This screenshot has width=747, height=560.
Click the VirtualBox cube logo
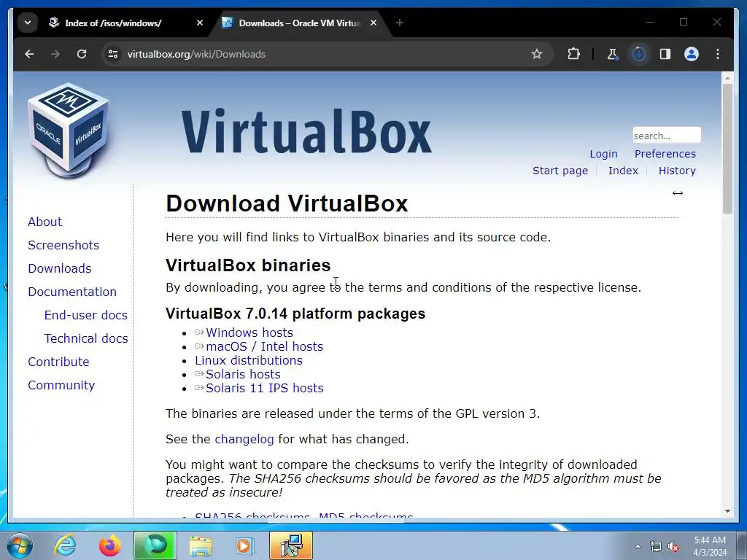[x=69, y=130]
